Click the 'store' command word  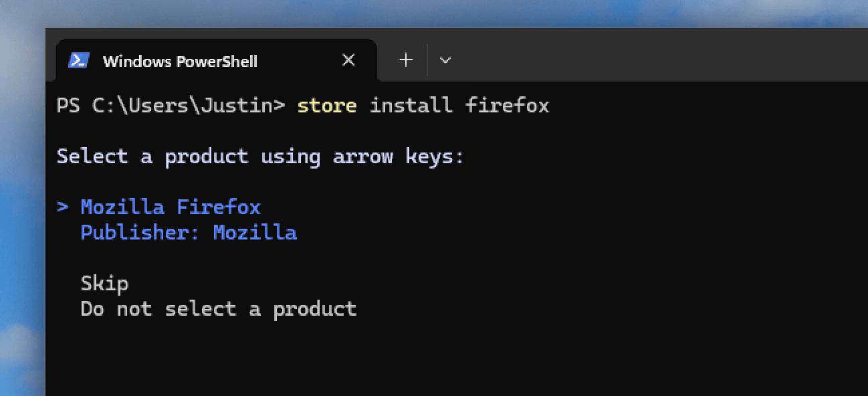[326, 106]
